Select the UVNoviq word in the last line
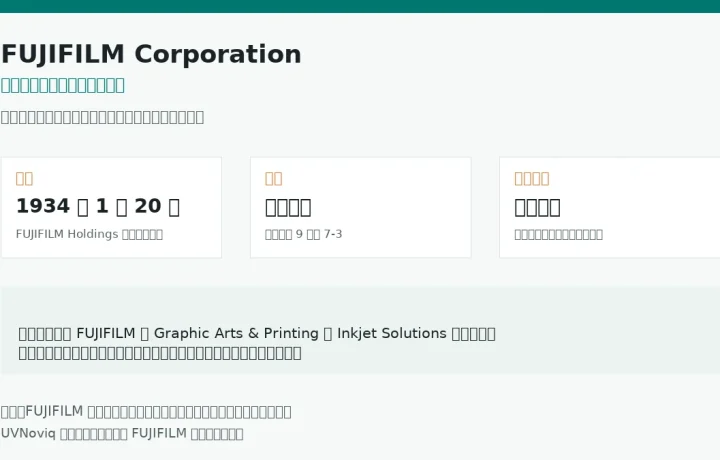The width and height of the screenshot is (720, 460). 28,433
